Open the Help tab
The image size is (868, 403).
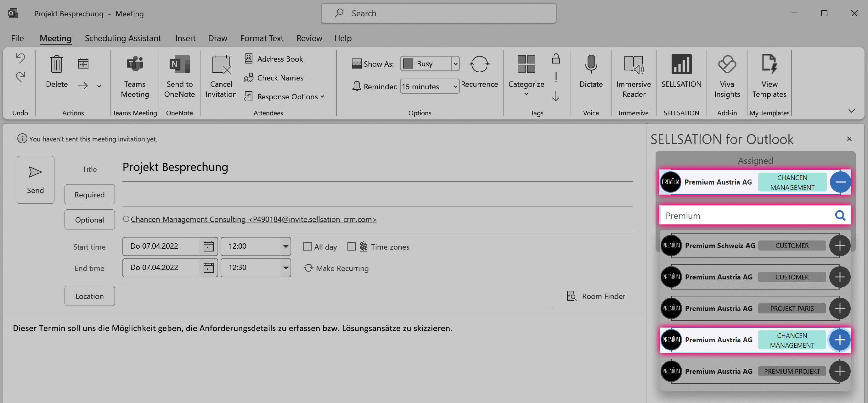pos(343,38)
